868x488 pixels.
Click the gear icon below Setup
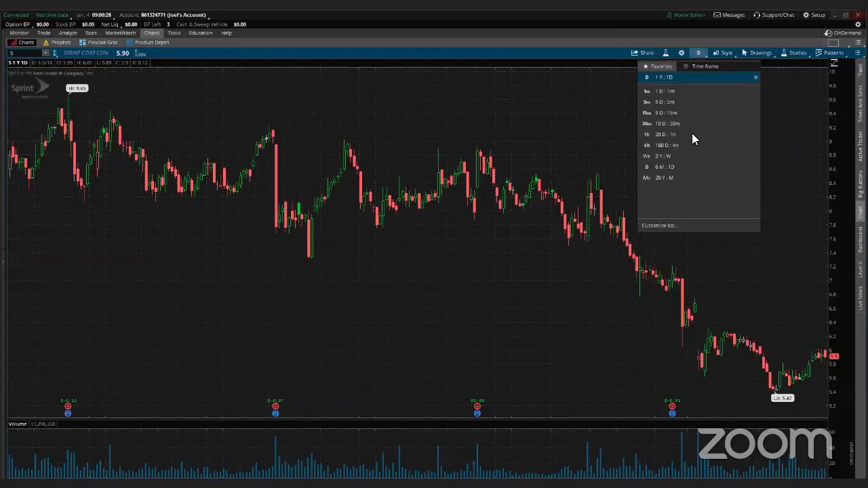pos(858,24)
